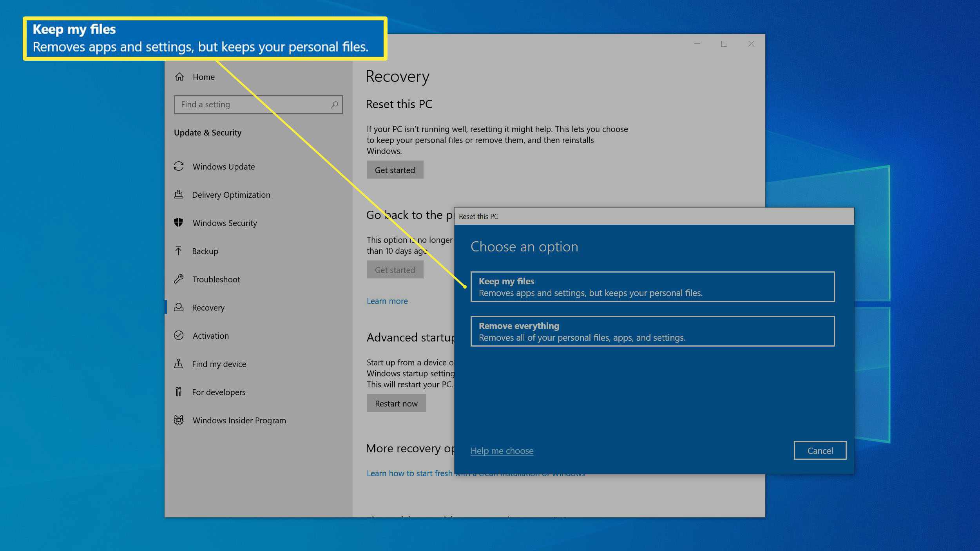Select Keep my files option
980x551 pixels.
coord(652,286)
